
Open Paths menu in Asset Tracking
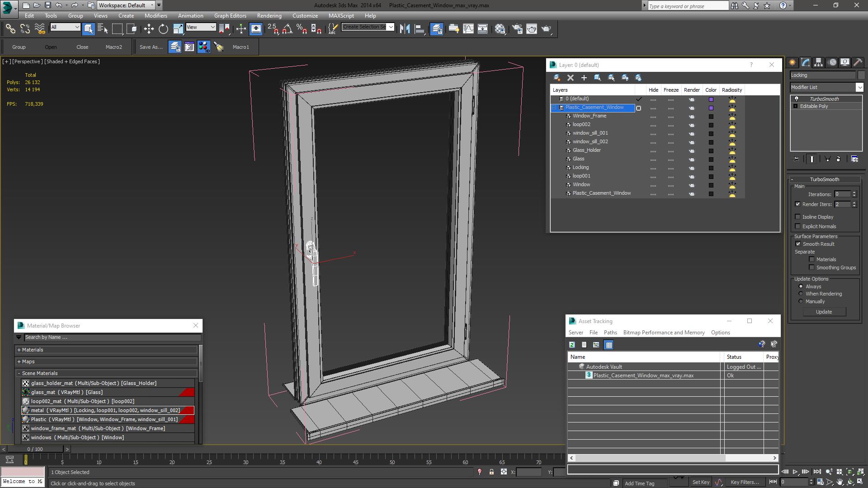(610, 333)
